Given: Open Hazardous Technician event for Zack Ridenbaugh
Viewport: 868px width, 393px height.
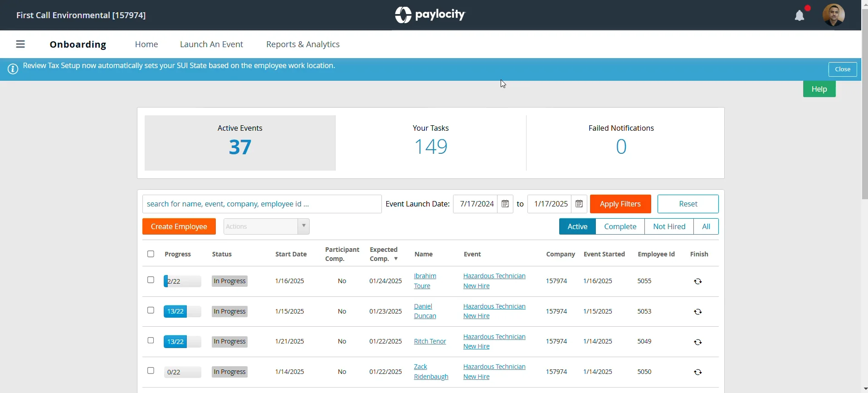Looking at the screenshot, I should pyautogui.click(x=494, y=372).
